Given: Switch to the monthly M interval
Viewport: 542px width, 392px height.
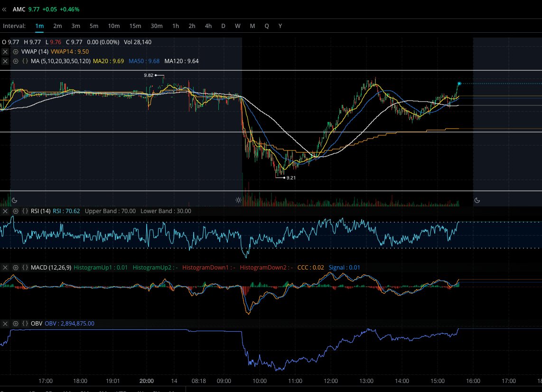Looking at the screenshot, I should tap(252, 26).
